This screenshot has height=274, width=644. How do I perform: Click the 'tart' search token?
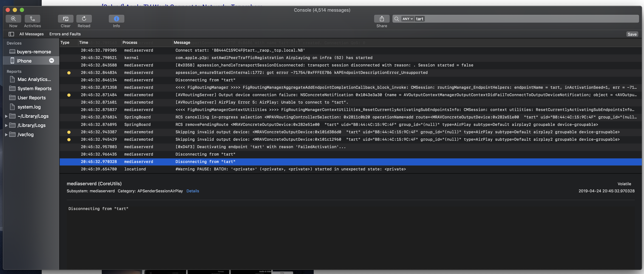coord(420,19)
